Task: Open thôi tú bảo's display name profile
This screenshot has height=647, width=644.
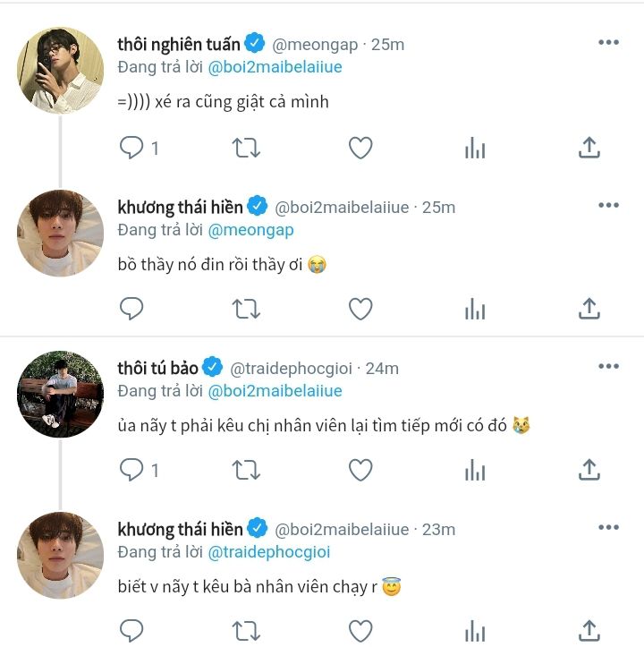Action: coord(158,368)
